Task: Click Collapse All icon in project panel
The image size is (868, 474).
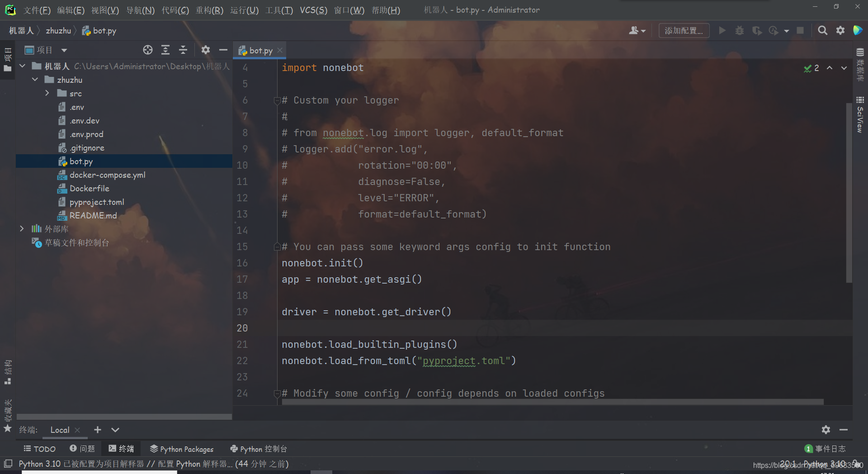Action: click(183, 50)
